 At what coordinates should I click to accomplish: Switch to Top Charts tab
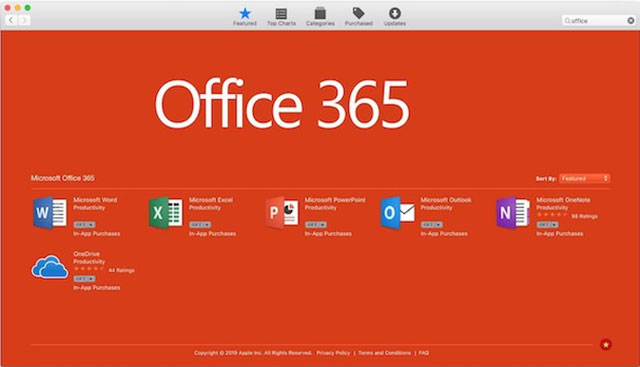point(281,17)
